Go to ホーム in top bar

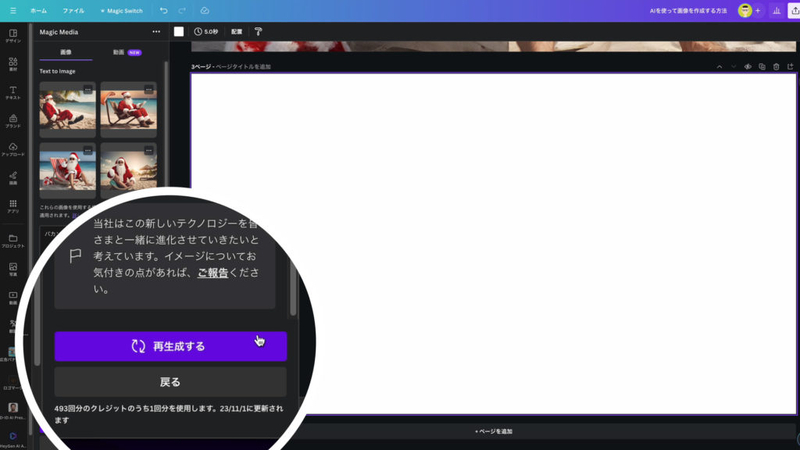38,11
